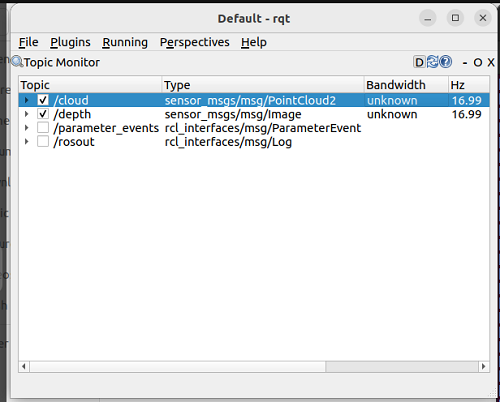The width and height of the screenshot is (500, 402).
Task: Uncheck the /cloud topic checkbox
Action: click(x=43, y=100)
